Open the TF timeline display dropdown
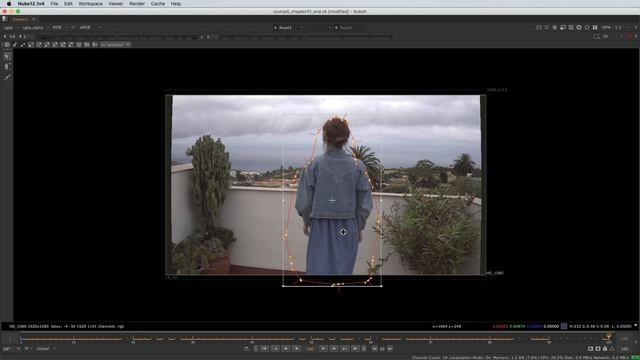640x360 pixels. 27,349
